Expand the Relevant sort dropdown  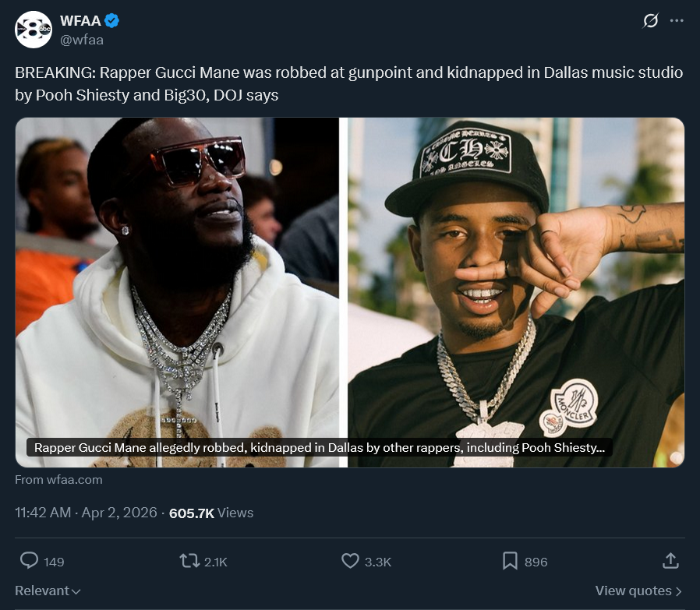[x=48, y=591]
